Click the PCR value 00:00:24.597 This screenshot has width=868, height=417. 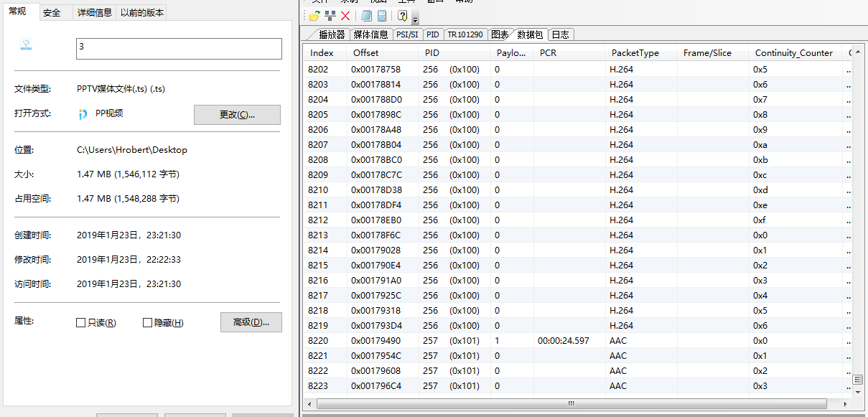pyautogui.click(x=563, y=341)
